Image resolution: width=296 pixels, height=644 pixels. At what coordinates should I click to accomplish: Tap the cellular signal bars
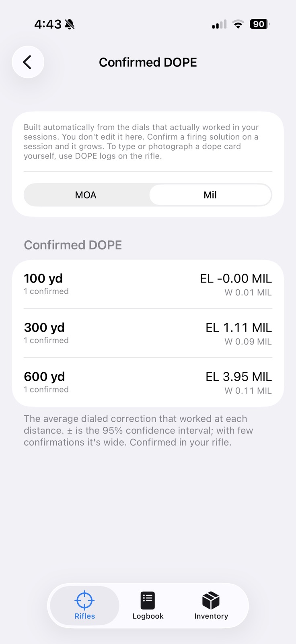219,25
